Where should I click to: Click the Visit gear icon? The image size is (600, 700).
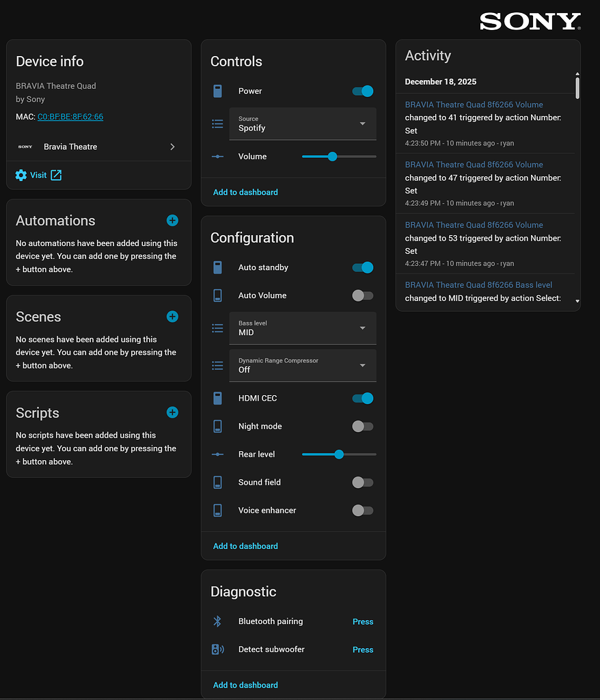pyautogui.click(x=21, y=175)
